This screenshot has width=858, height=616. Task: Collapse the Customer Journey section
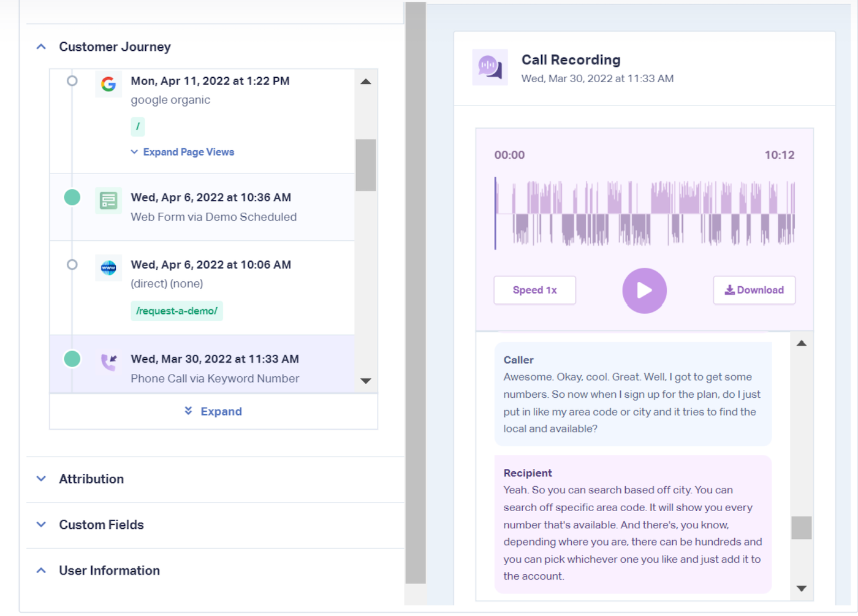pos(41,47)
